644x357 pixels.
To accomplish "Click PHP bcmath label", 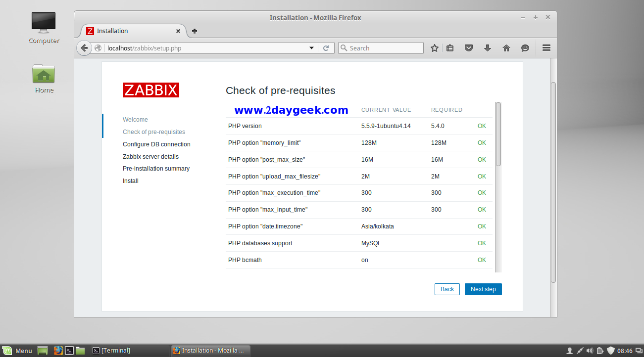I will pos(245,260).
